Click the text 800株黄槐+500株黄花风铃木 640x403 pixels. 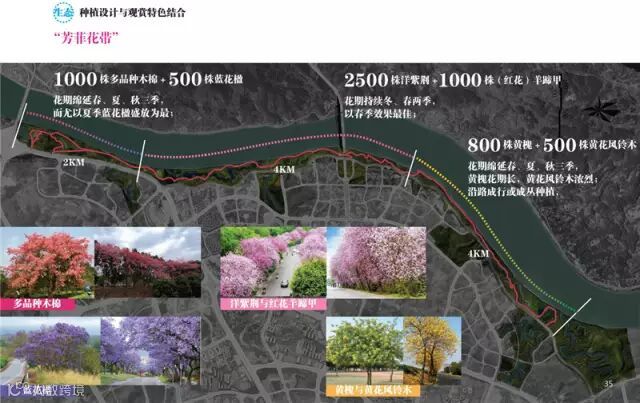pyautogui.click(x=551, y=145)
